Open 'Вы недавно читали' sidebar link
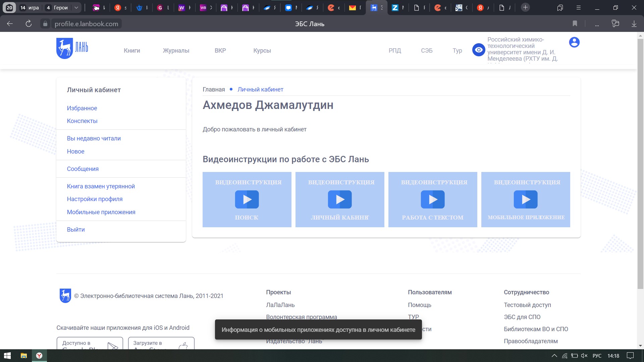 pos(94,138)
